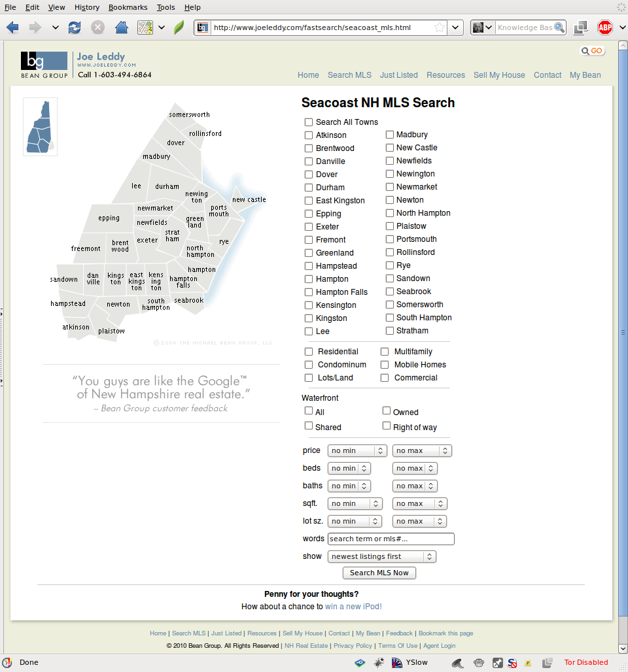This screenshot has width=628, height=672.
Task: Open the Tools menu
Action: (x=166, y=7)
